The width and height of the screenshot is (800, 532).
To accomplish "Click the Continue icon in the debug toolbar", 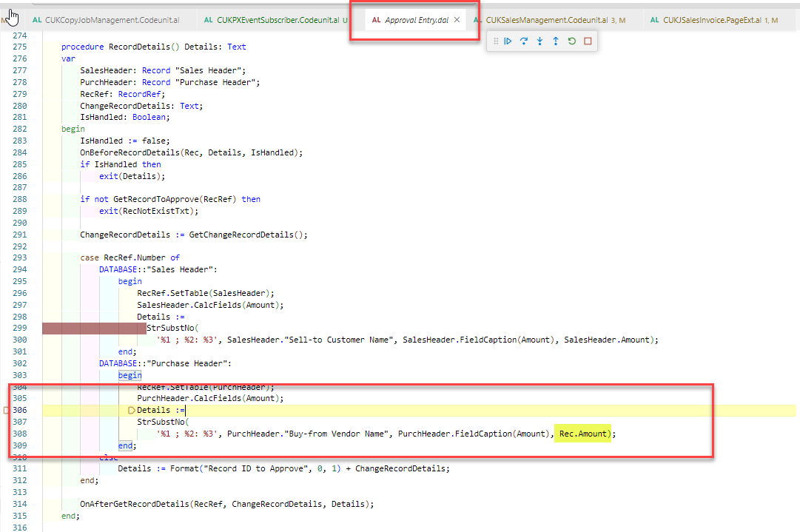I will coord(508,41).
